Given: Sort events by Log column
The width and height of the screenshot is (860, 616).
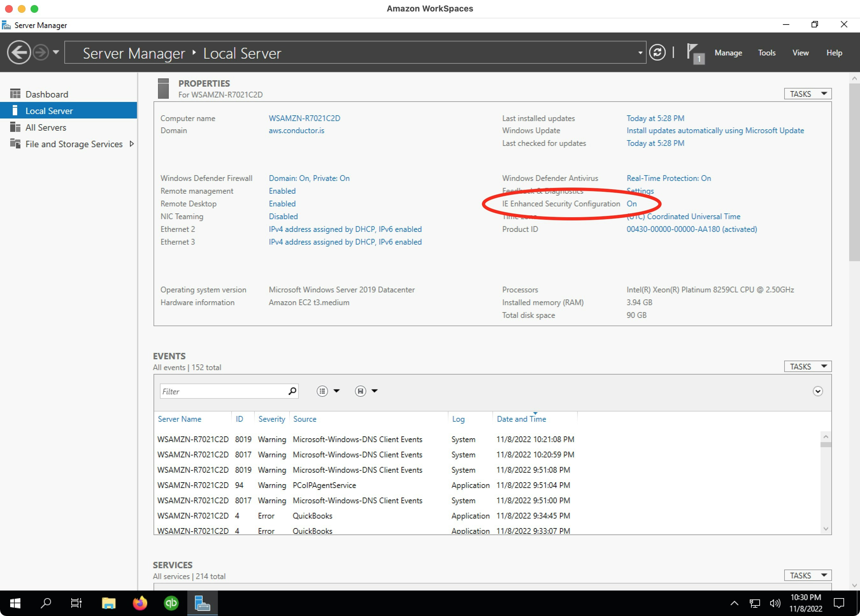Looking at the screenshot, I should [x=458, y=419].
